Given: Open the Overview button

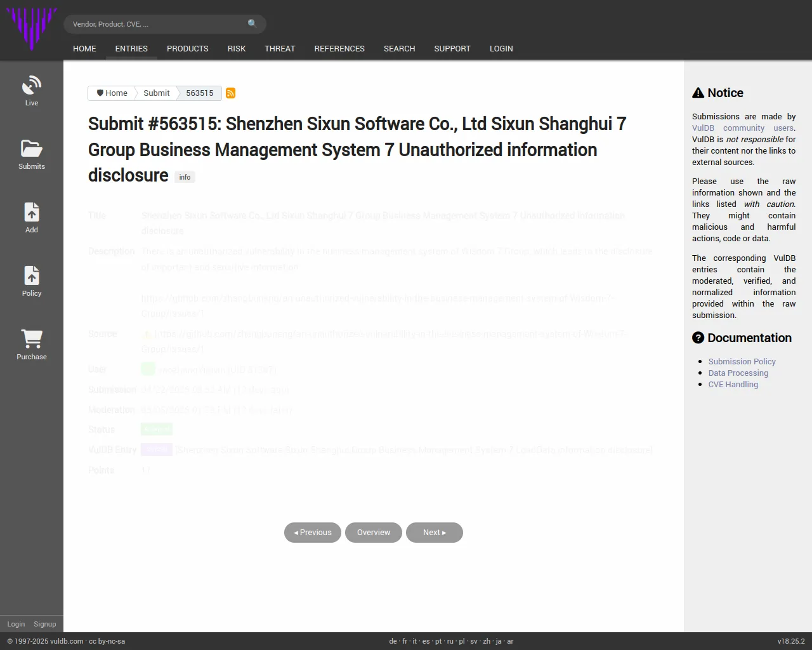Looking at the screenshot, I should coord(374,533).
